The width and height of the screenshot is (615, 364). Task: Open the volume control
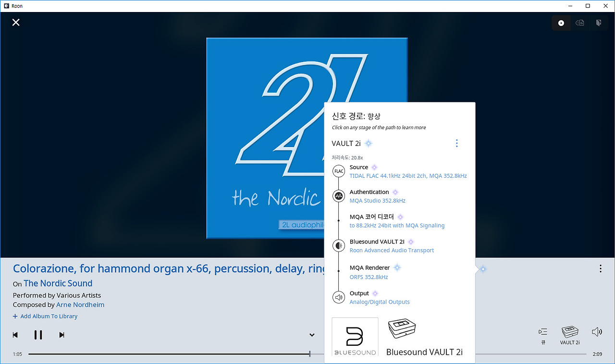tap(597, 332)
